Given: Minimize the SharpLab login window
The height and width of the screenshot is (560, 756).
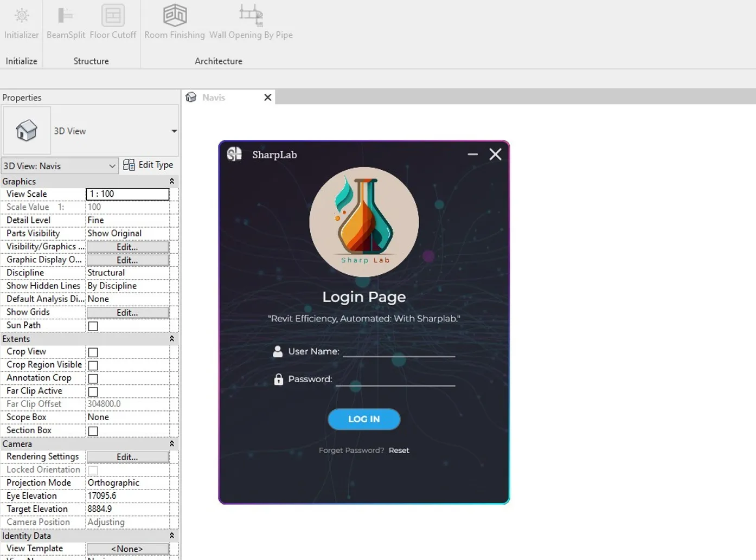Looking at the screenshot, I should [473, 154].
